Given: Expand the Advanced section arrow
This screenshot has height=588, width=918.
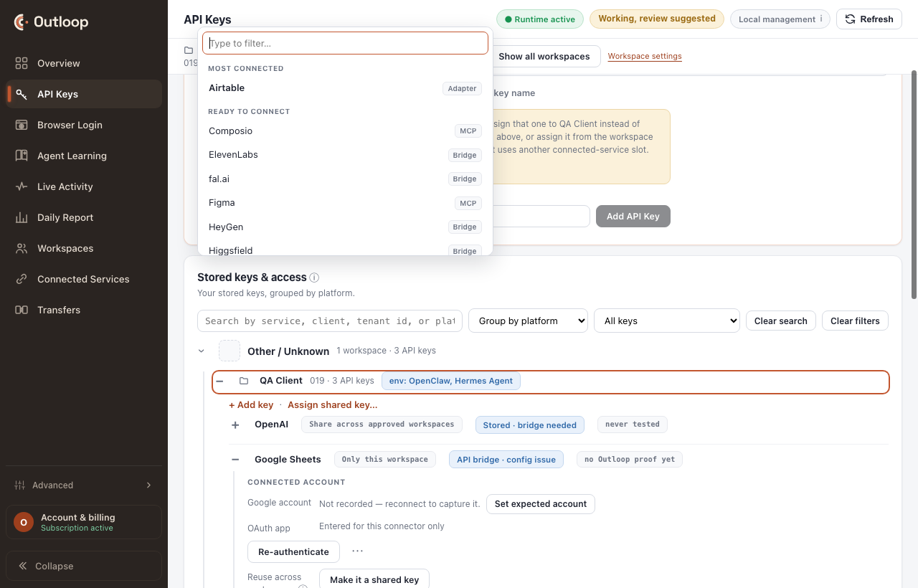Looking at the screenshot, I should tap(149, 485).
